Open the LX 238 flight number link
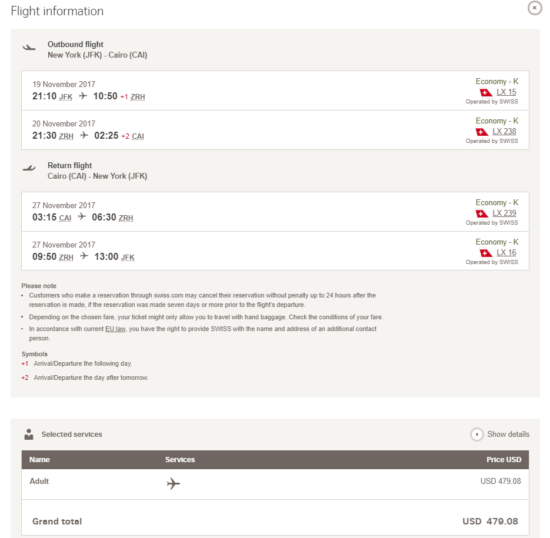 [x=504, y=132]
